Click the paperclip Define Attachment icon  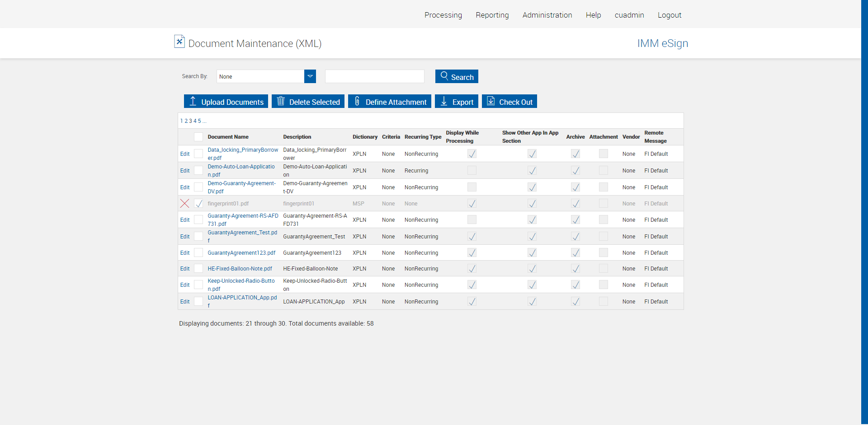[357, 101]
